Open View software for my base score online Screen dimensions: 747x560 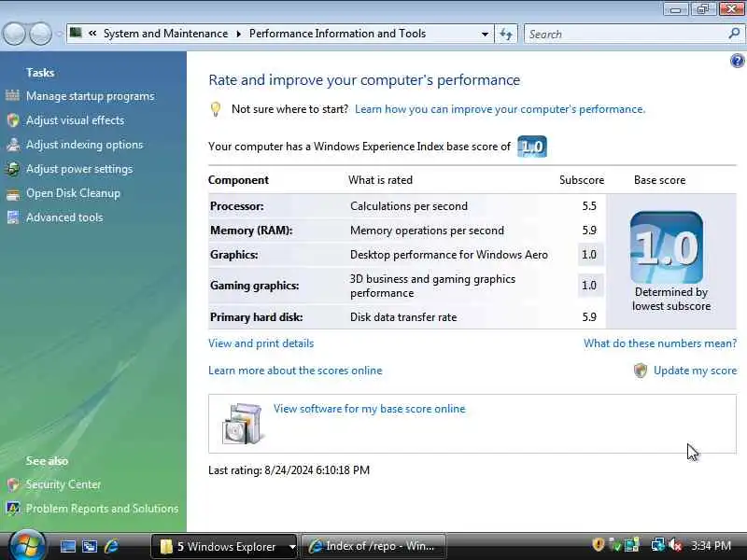pos(369,409)
